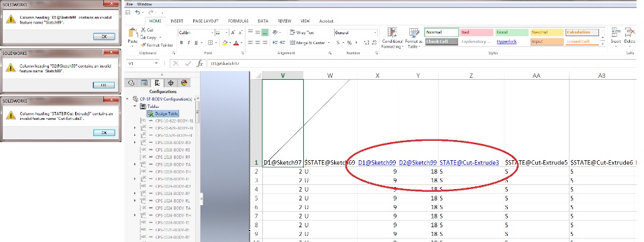Select Design Table in the configuration tree
Screen dimensions: 644x242
click(x=162, y=113)
